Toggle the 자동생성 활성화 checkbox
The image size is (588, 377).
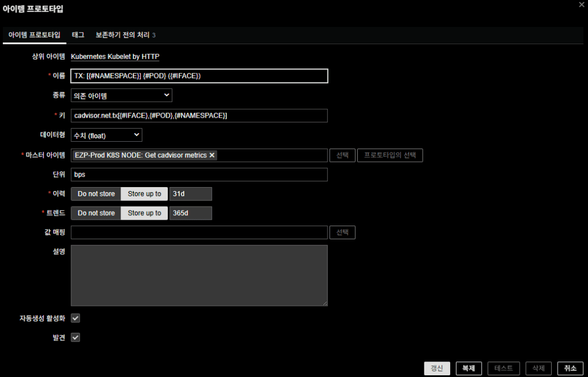75,318
